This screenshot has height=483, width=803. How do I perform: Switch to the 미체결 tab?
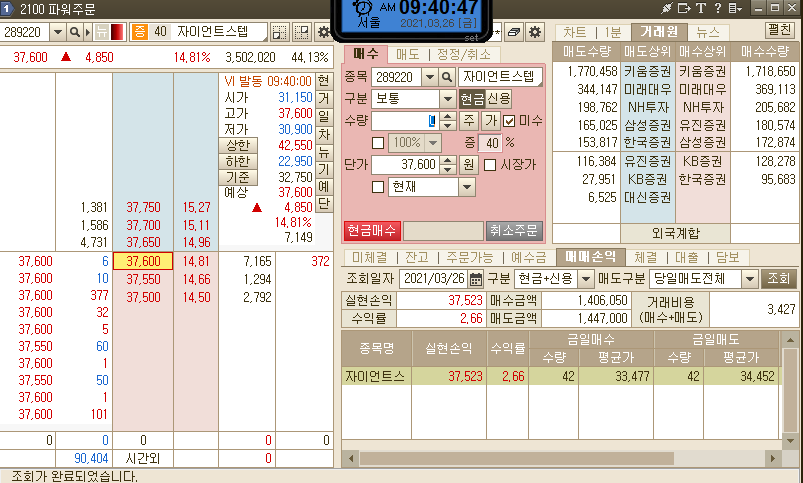coord(369,257)
